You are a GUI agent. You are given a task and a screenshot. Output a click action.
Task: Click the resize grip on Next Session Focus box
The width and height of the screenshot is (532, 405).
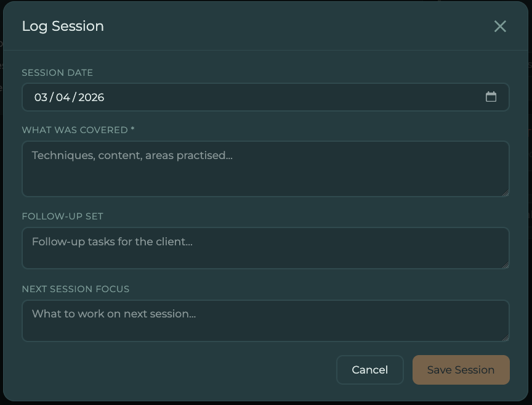tap(506, 337)
